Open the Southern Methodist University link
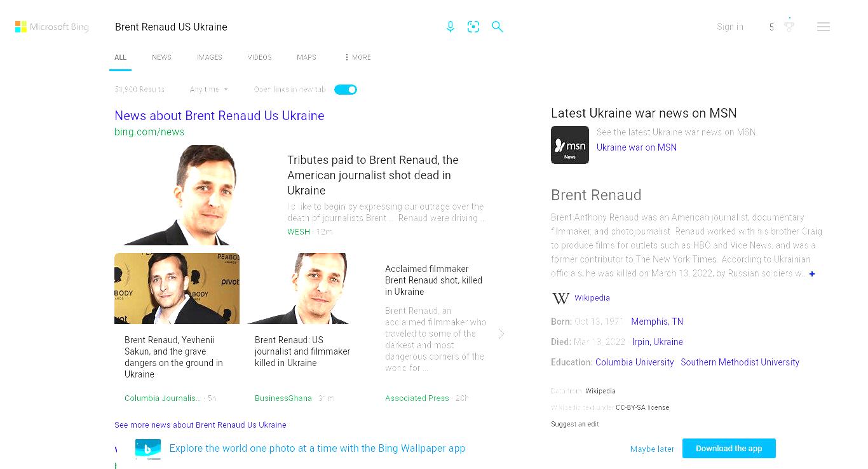The image size is (868, 469). [x=740, y=362]
